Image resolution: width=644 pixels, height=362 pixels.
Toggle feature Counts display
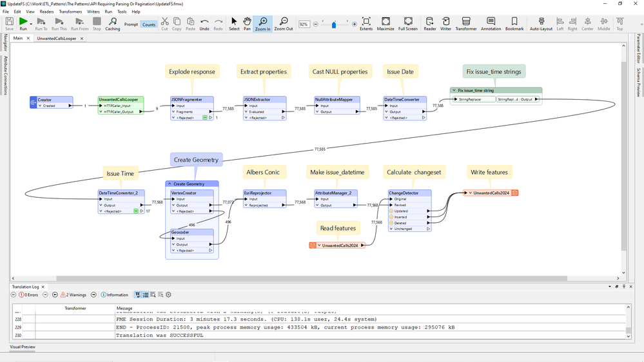[149, 25]
